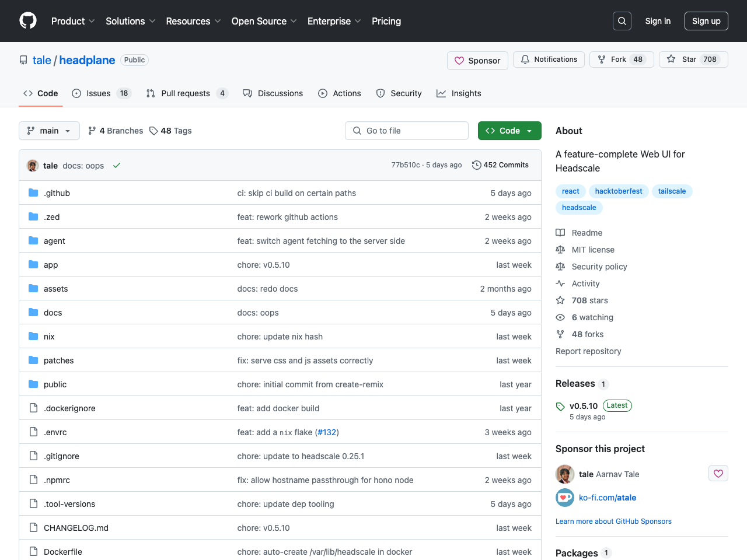747x560 pixels.
Task: Select the Code tab
Action: [41, 93]
